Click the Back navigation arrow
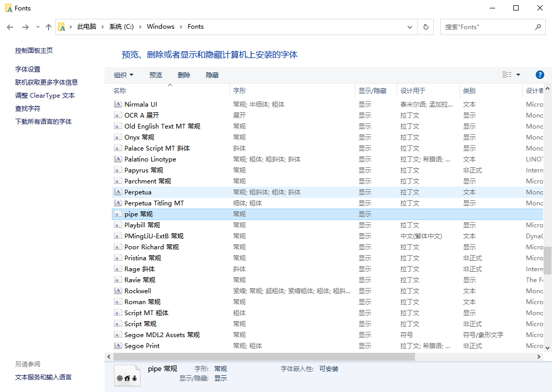The width and height of the screenshot is (552, 392). click(x=10, y=27)
